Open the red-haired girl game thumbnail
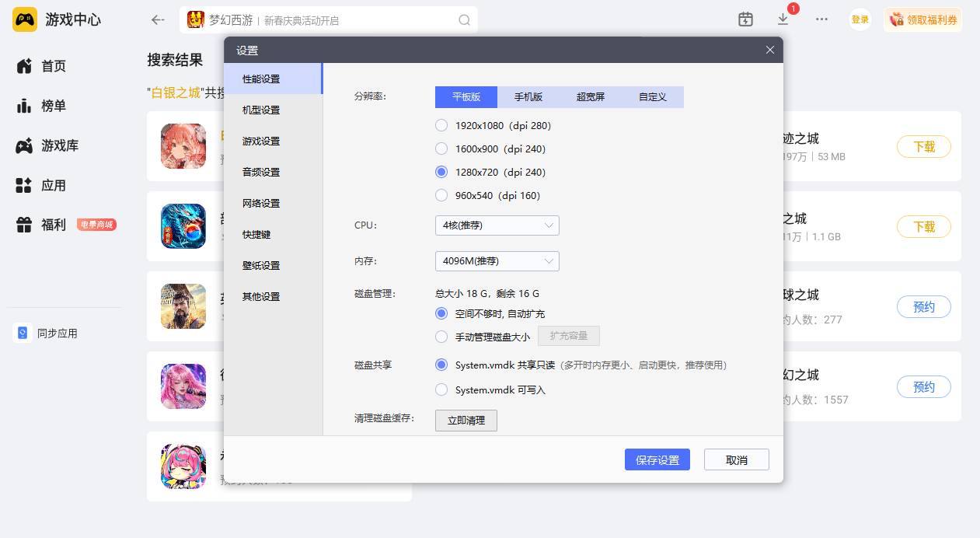This screenshot has width=980, height=538. click(183, 146)
